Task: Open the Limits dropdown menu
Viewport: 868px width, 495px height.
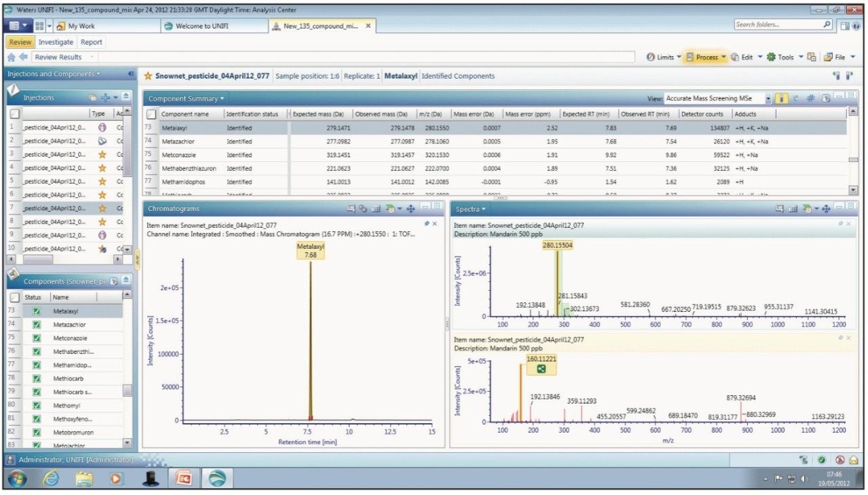Action: click(x=664, y=58)
